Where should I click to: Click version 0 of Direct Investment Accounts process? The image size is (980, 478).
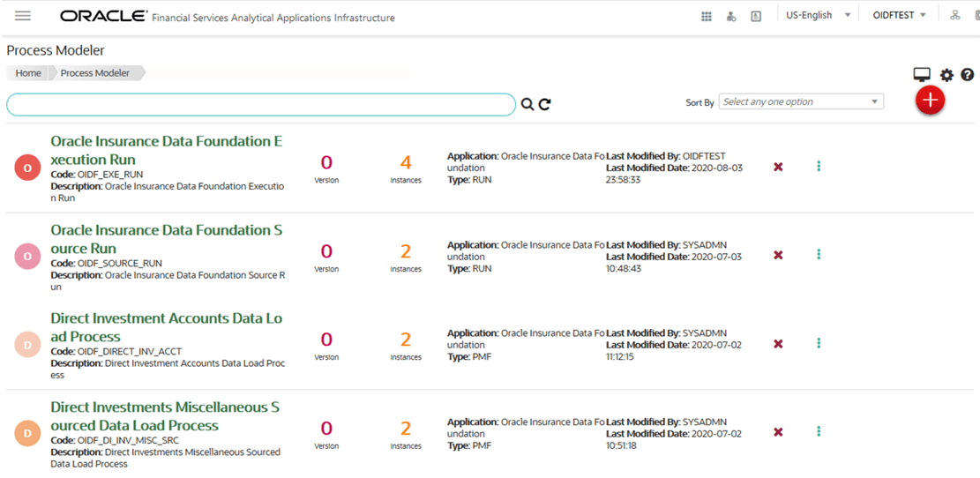(x=326, y=340)
